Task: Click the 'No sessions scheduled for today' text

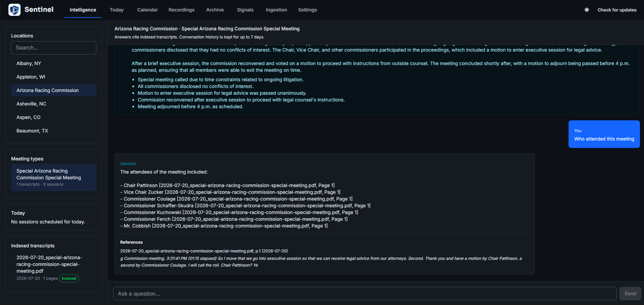Action: point(48,222)
